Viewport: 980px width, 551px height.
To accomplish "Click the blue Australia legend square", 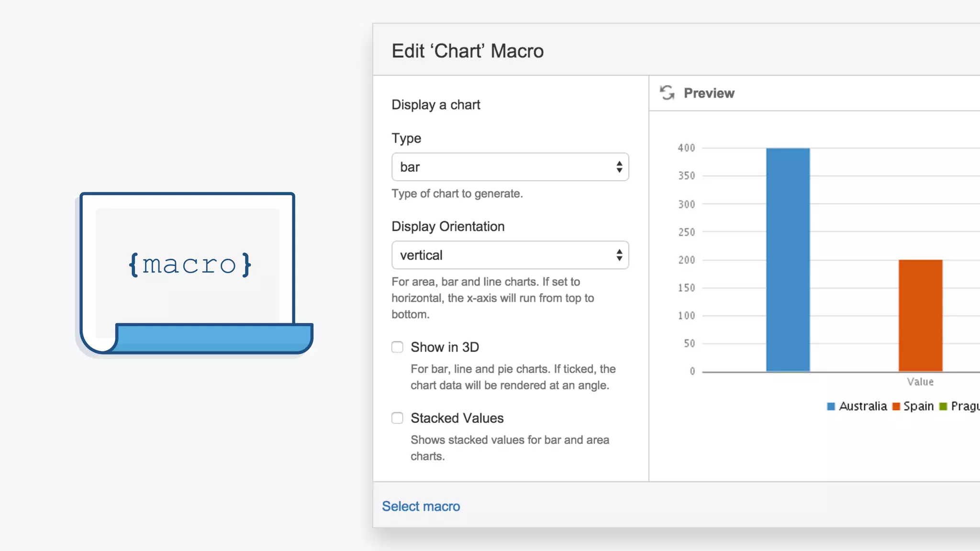I will coord(831,407).
